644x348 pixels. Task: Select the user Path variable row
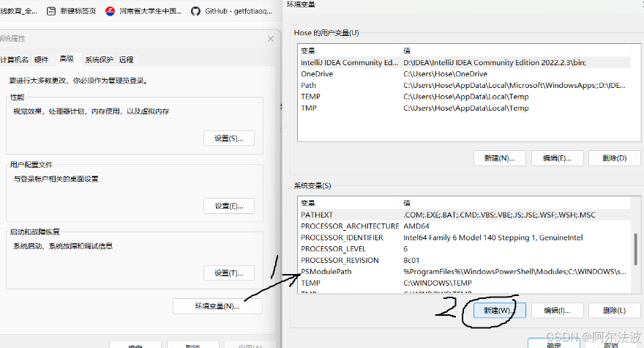(x=464, y=85)
